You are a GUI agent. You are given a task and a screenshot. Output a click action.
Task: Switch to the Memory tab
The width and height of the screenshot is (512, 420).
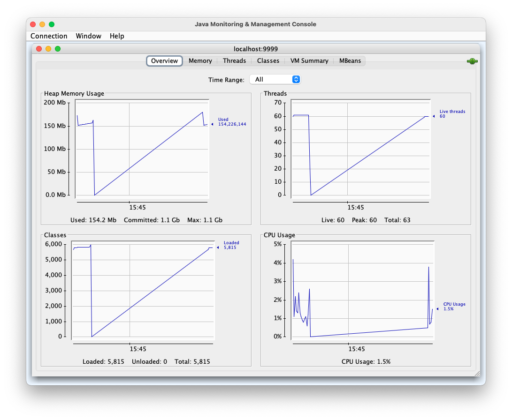[200, 61]
